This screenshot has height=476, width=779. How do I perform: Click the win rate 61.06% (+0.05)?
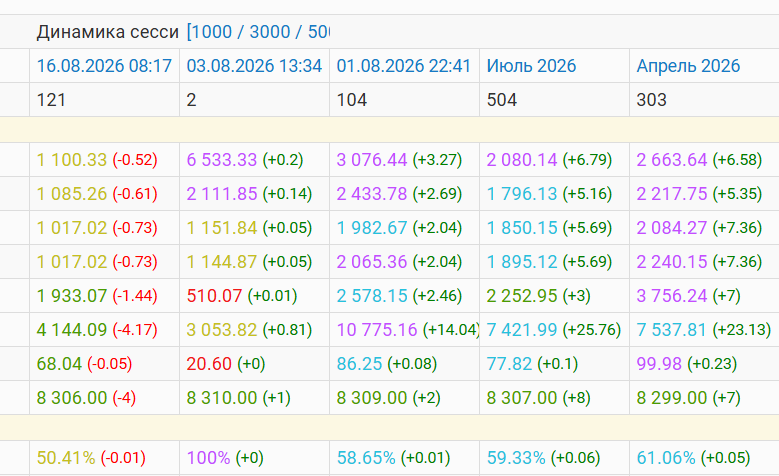tap(694, 458)
